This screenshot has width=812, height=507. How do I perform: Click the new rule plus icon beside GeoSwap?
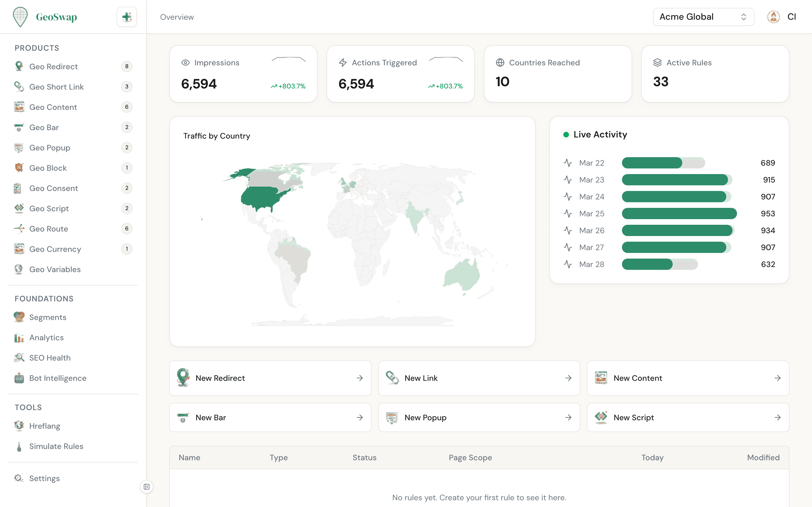(x=127, y=16)
